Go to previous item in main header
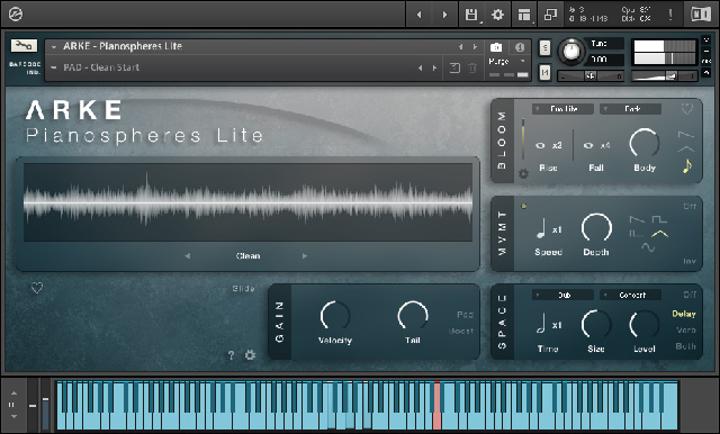Image resolution: width=720 pixels, height=434 pixels. (419, 15)
